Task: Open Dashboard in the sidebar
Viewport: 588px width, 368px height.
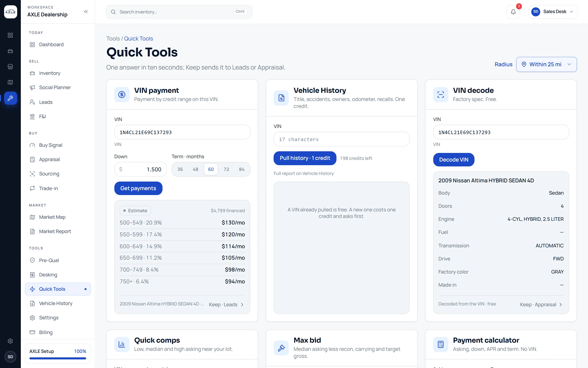Action: point(58,45)
